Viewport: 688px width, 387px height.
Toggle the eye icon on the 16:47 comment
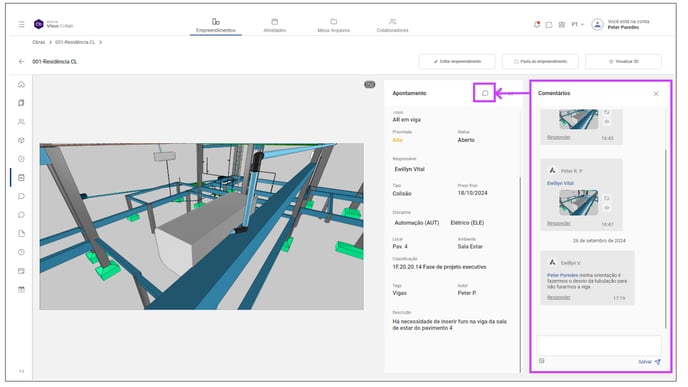click(607, 208)
